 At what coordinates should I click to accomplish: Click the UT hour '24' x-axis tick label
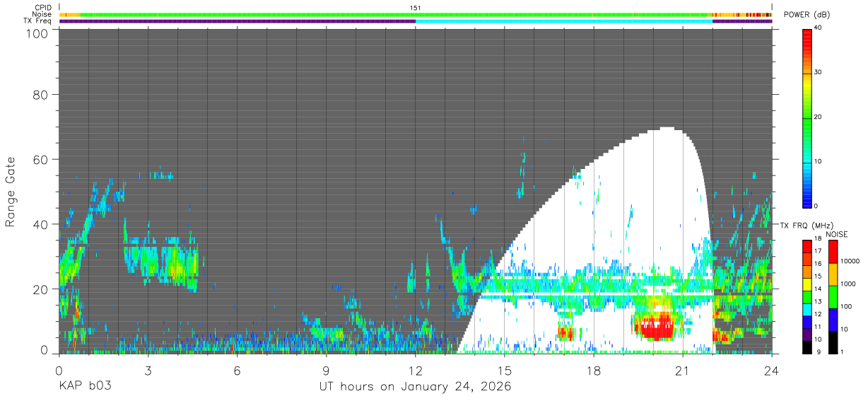point(771,370)
